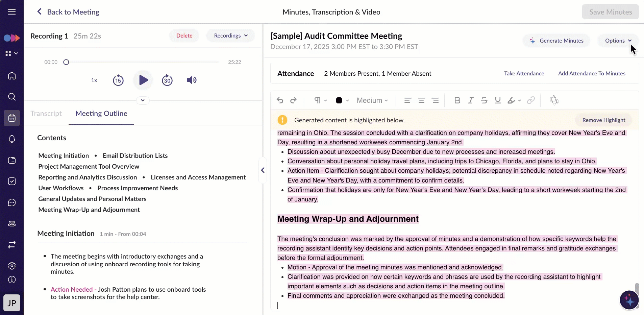The height and width of the screenshot is (315, 644).
Task: Jump to Email Distribution Lists section
Action: click(135, 156)
